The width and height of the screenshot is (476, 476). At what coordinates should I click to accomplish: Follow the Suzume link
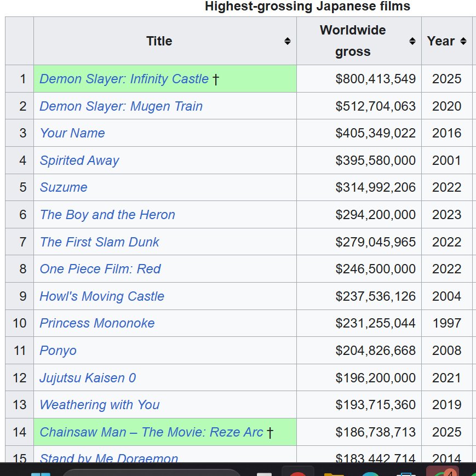pos(64,187)
